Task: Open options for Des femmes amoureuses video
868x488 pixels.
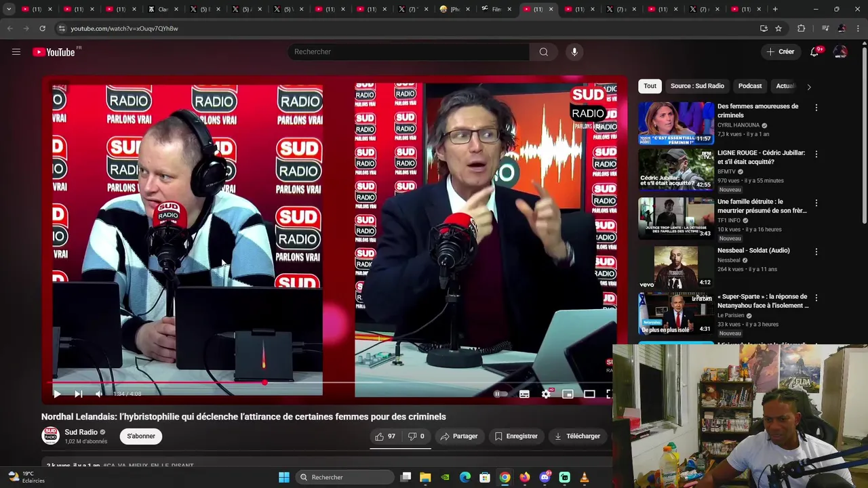Action: (x=816, y=108)
